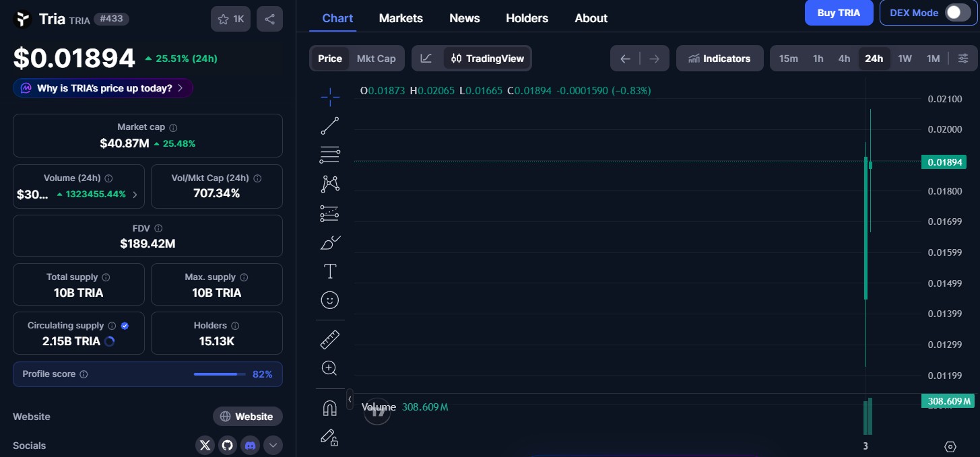The width and height of the screenshot is (980, 457).
Task: Click 'Why is TRIA's price up today?'
Action: (103, 88)
